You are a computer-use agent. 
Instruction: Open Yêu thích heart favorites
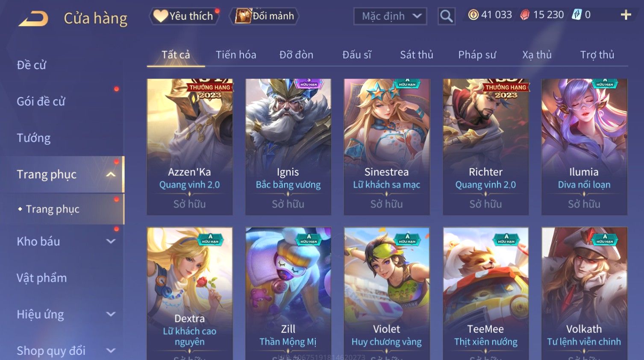point(184,16)
